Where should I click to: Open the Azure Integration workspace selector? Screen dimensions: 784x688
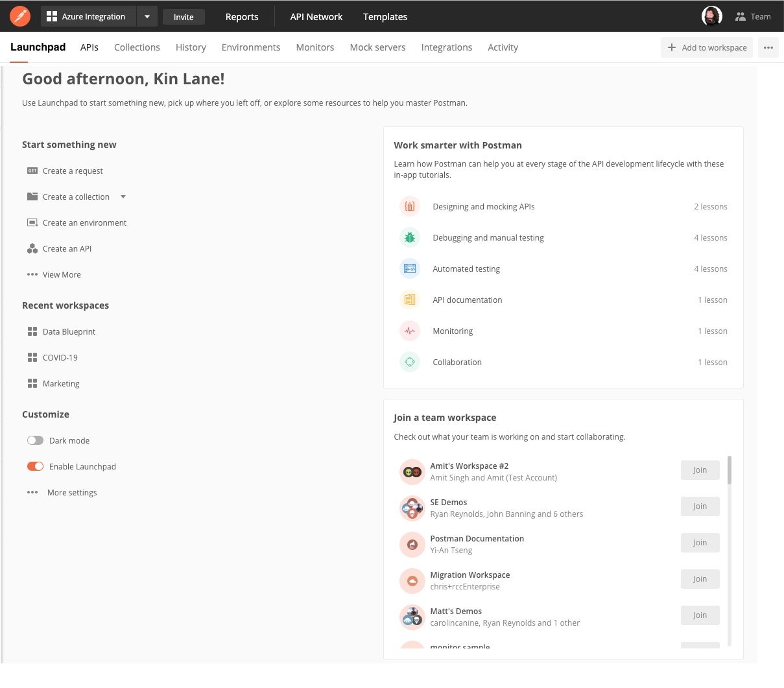88,16
